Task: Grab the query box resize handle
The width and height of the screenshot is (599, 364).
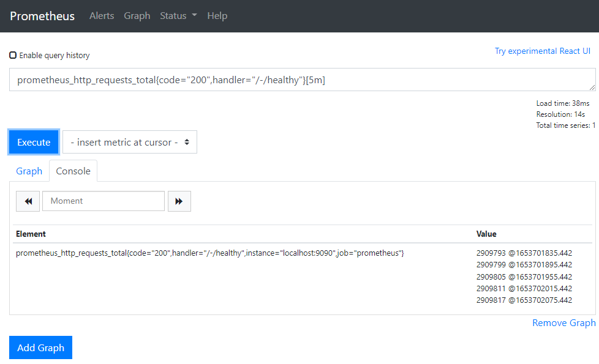Action: tap(592, 87)
